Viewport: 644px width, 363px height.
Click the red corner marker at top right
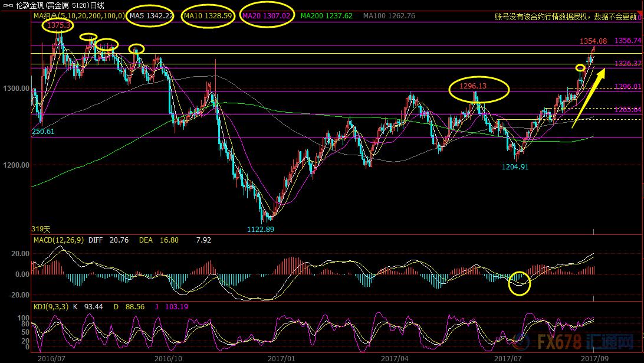point(640,18)
